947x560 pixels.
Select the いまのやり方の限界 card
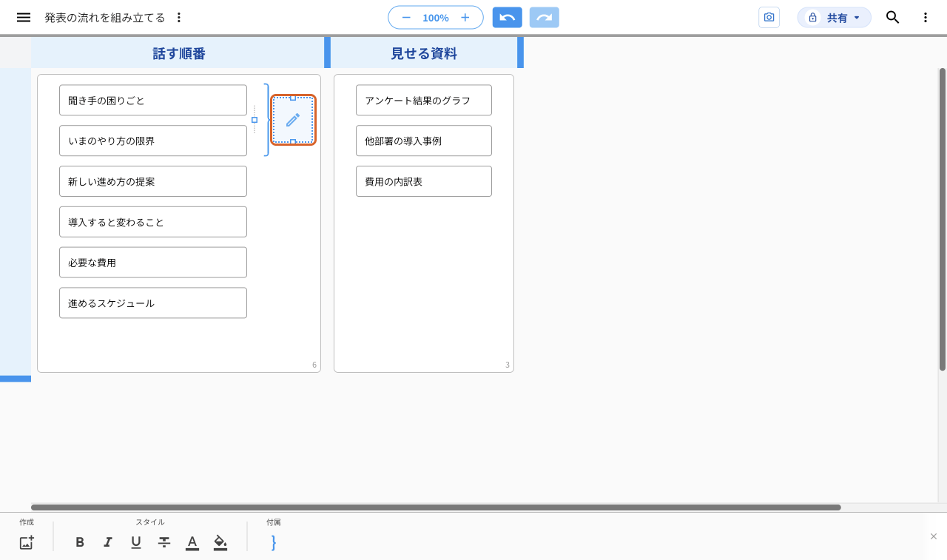pos(153,141)
